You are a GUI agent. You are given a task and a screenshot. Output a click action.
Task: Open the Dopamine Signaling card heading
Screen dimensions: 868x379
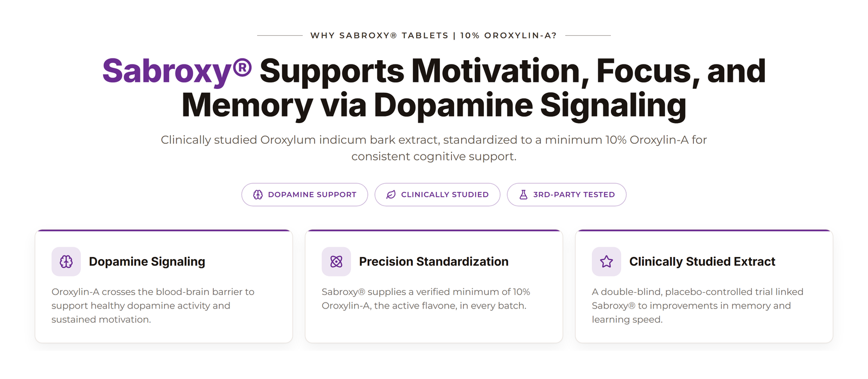(147, 262)
